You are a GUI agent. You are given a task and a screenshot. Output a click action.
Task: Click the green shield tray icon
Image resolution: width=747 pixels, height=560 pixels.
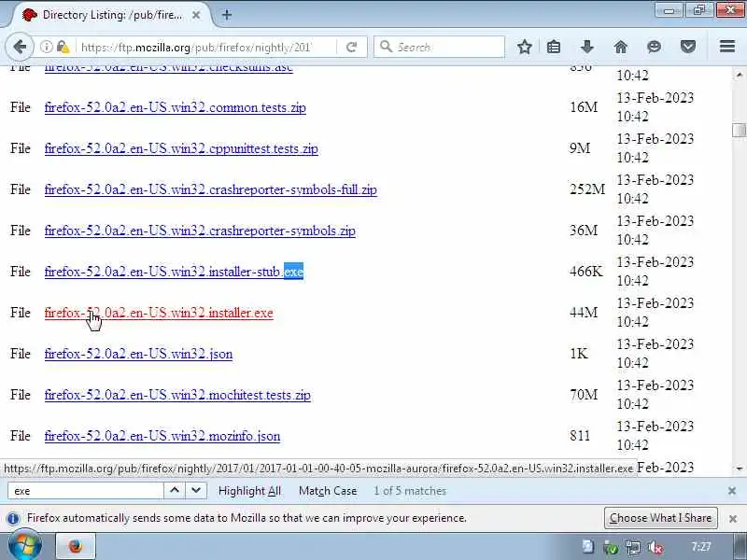(x=611, y=548)
